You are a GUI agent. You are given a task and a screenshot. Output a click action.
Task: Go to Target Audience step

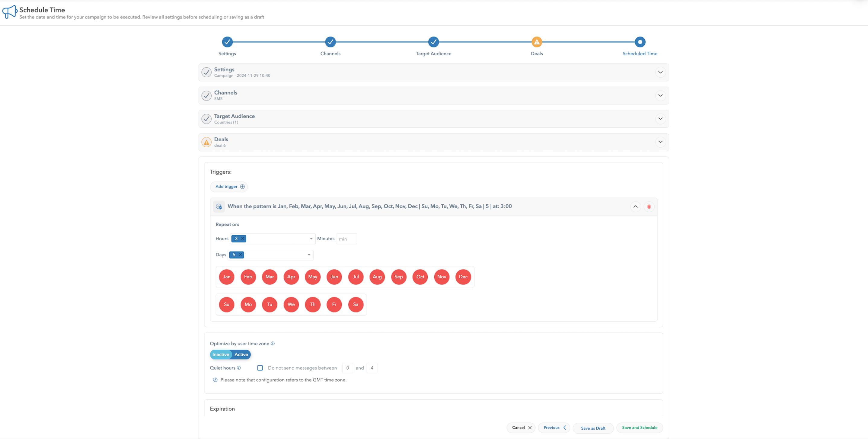pyautogui.click(x=433, y=42)
